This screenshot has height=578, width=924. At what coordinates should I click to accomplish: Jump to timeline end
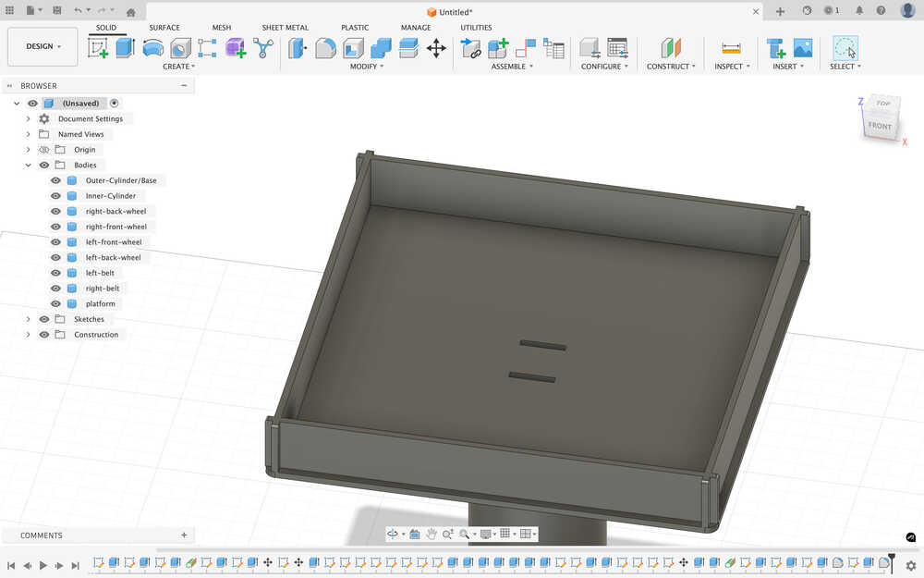pos(75,565)
